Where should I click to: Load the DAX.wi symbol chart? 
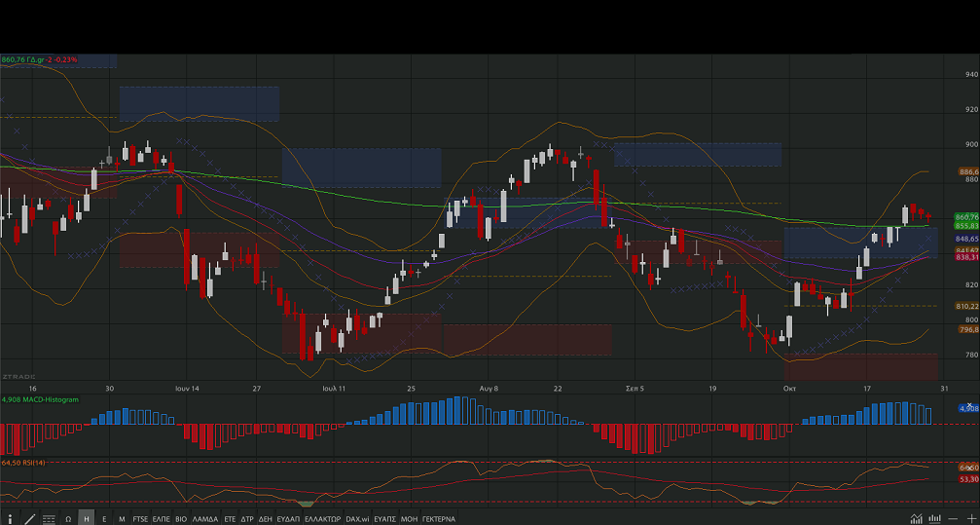[357, 519]
